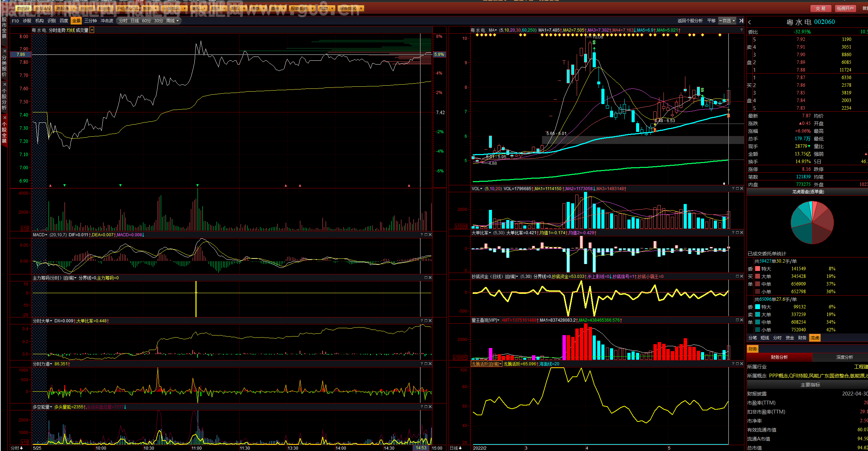Jump to last page with the skip arrow icon
The image size is (868, 451).
[741, 21]
